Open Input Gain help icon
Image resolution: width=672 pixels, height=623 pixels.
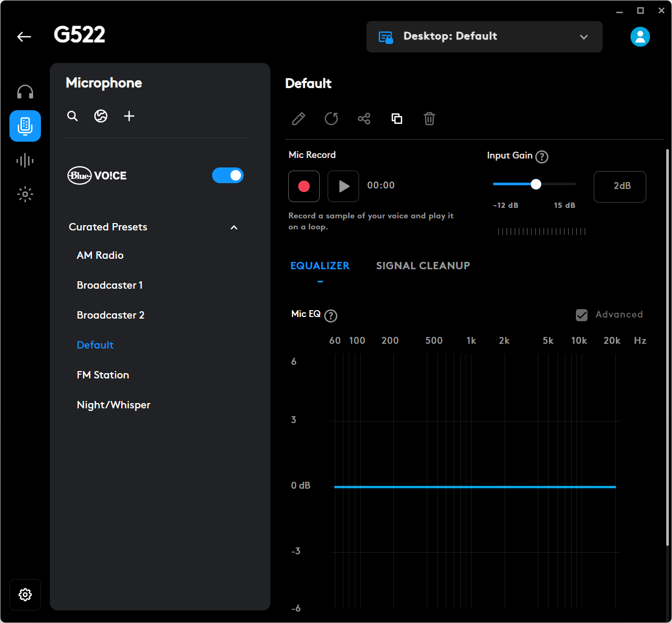pos(542,156)
